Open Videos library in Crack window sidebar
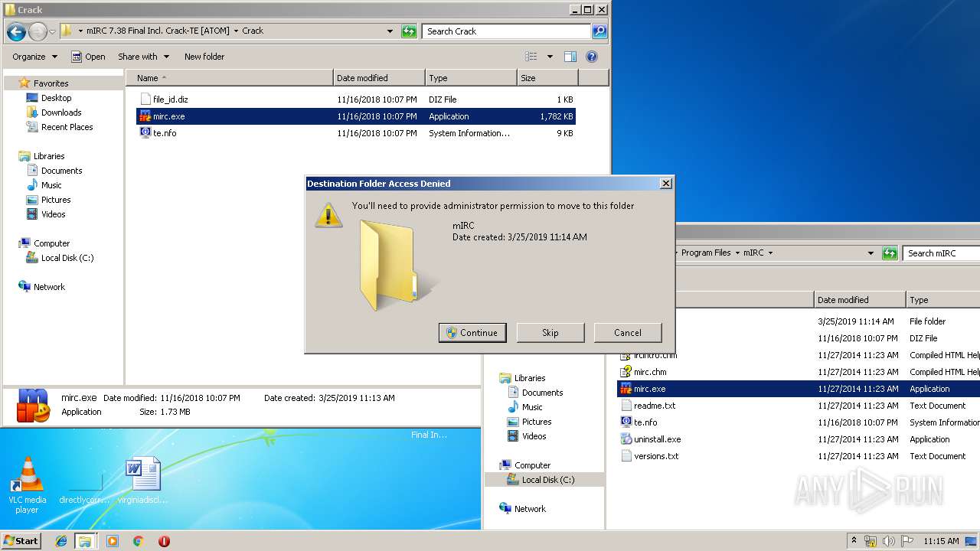 [53, 214]
